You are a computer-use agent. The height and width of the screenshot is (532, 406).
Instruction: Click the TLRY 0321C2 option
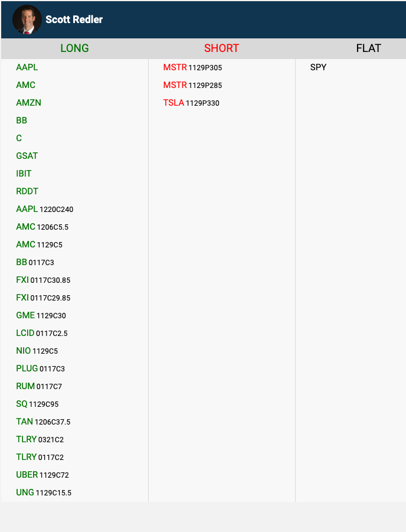[40, 439]
